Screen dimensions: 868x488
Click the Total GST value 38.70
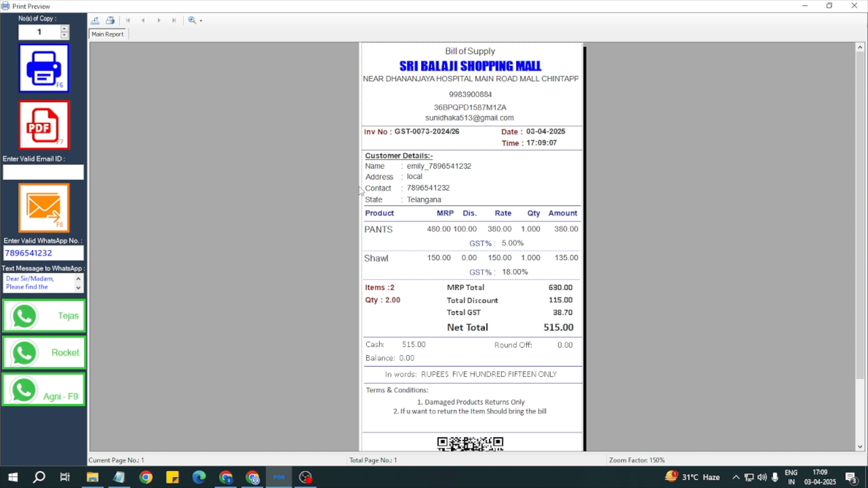click(562, 313)
